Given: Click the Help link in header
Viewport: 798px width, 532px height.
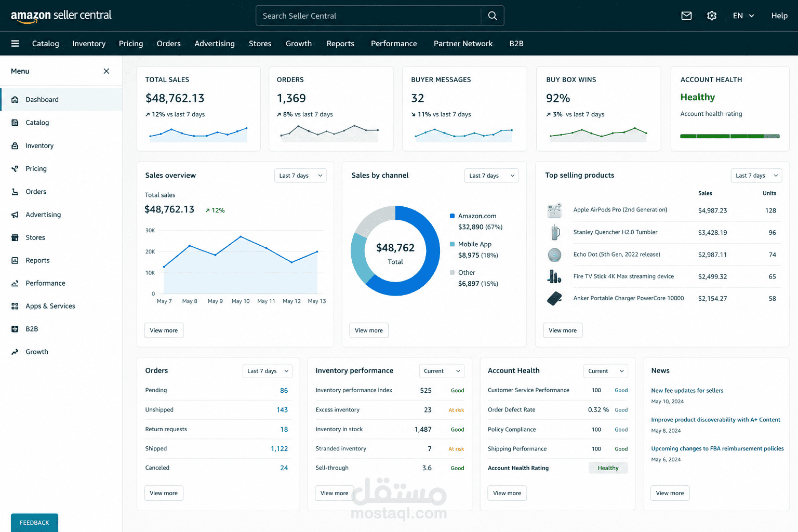Looking at the screenshot, I should tap(779, 16).
